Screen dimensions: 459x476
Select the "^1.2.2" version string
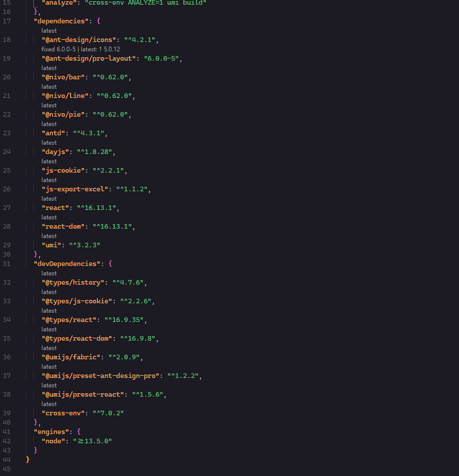tap(183, 376)
